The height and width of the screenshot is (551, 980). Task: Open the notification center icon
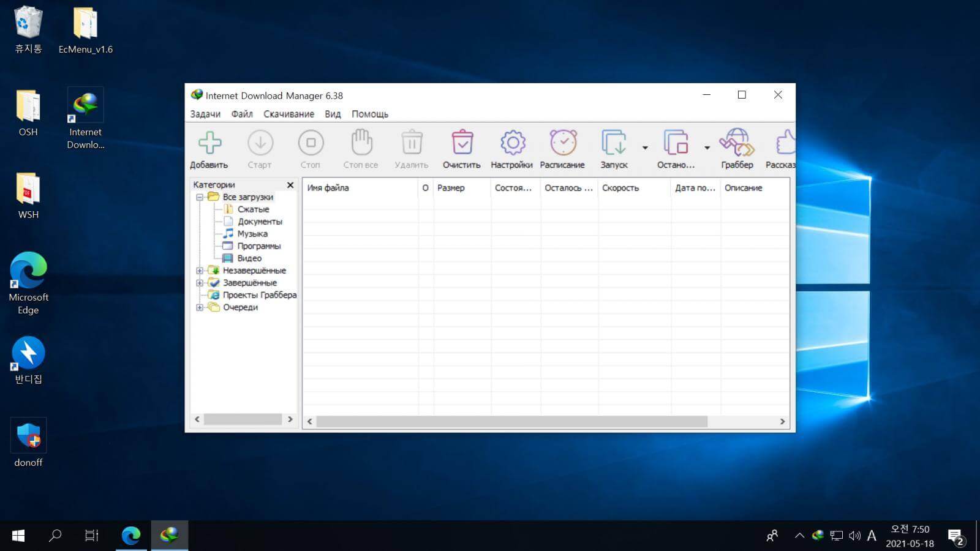[956, 537]
